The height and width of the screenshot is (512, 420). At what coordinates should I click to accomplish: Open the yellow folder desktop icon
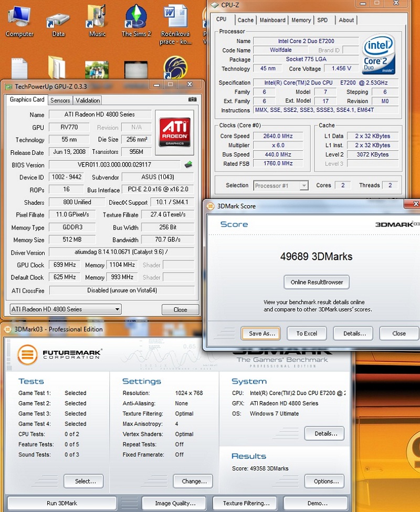point(57,67)
